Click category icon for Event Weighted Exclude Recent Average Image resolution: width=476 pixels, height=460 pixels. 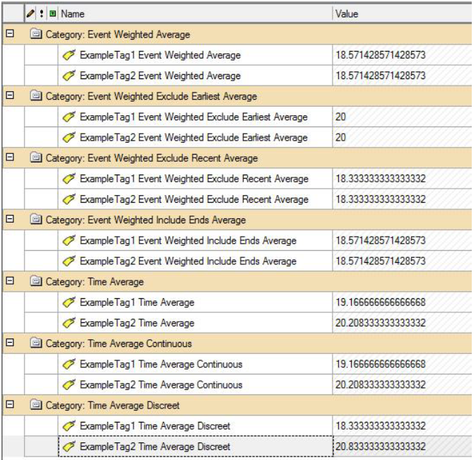pyautogui.click(x=36, y=158)
